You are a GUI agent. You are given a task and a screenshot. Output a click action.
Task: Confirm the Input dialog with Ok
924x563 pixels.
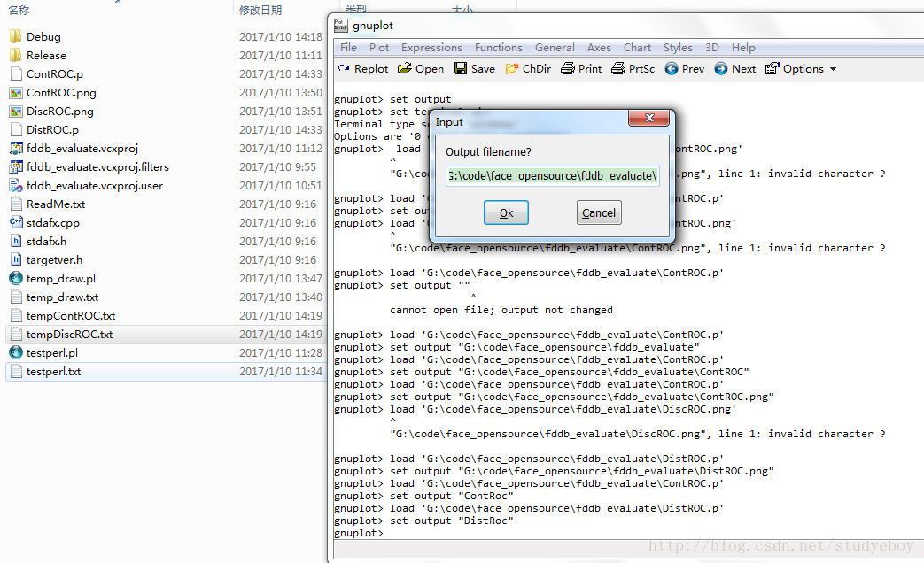coord(506,212)
